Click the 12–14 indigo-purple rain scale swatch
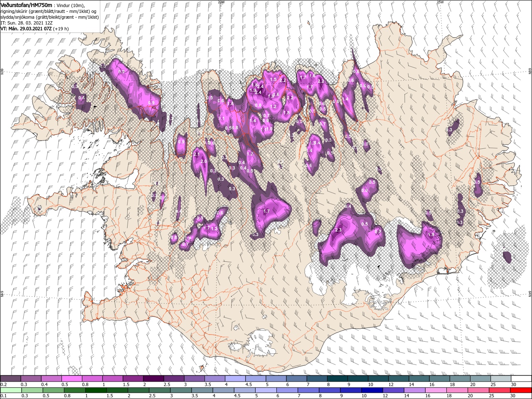This screenshot has height=399, width=532. click(393, 390)
